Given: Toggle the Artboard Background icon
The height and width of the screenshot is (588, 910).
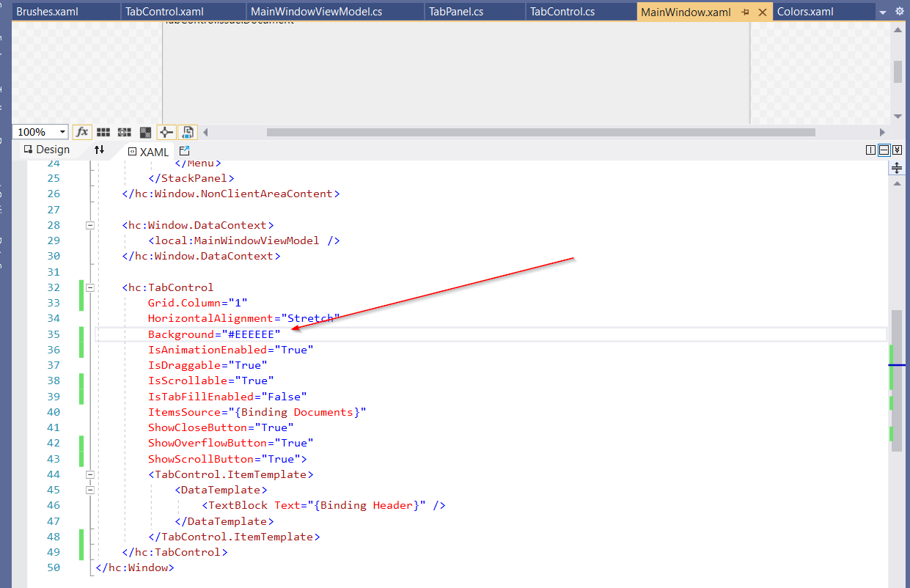Looking at the screenshot, I should pos(145,132).
